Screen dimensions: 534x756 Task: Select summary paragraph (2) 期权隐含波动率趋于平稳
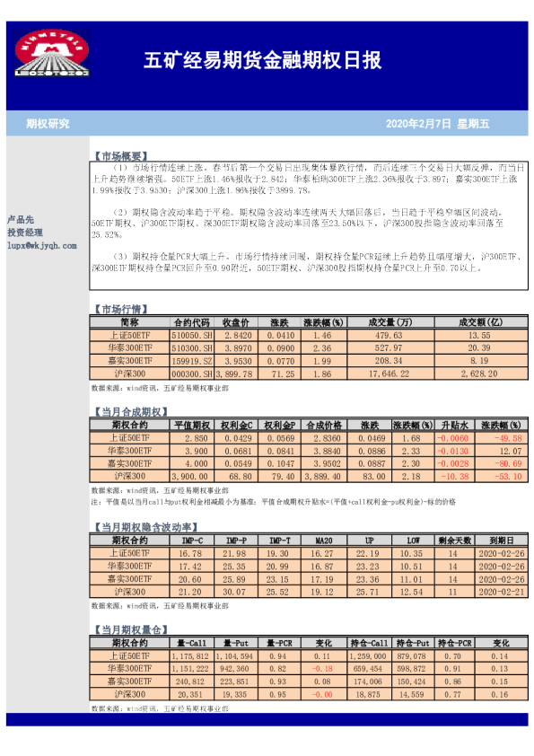[299, 224]
